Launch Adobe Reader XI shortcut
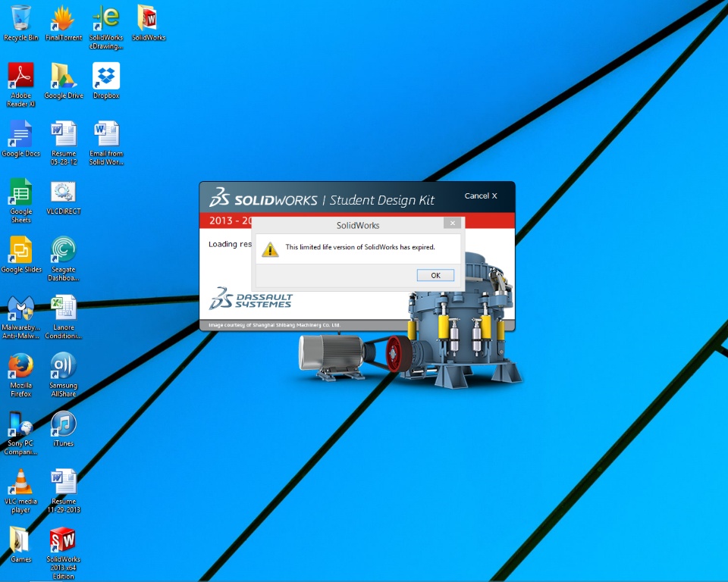728x582 pixels. pyautogui.click(x=21, y=84)
